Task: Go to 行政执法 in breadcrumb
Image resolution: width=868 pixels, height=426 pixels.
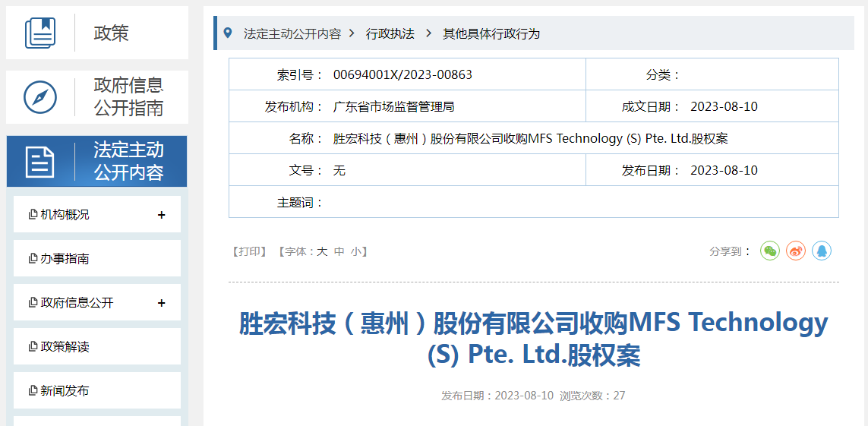Action: point(390,33)
